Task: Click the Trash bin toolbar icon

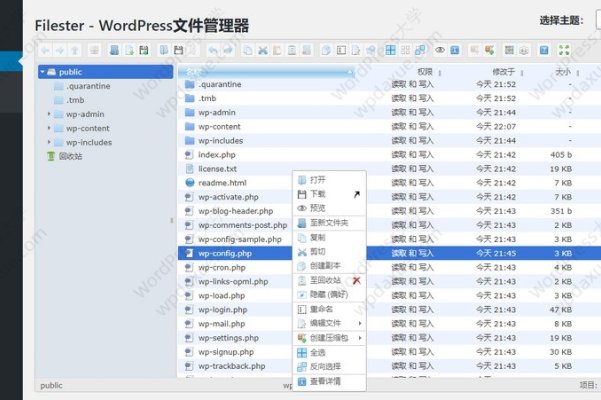Action: [x=292, y=50]
